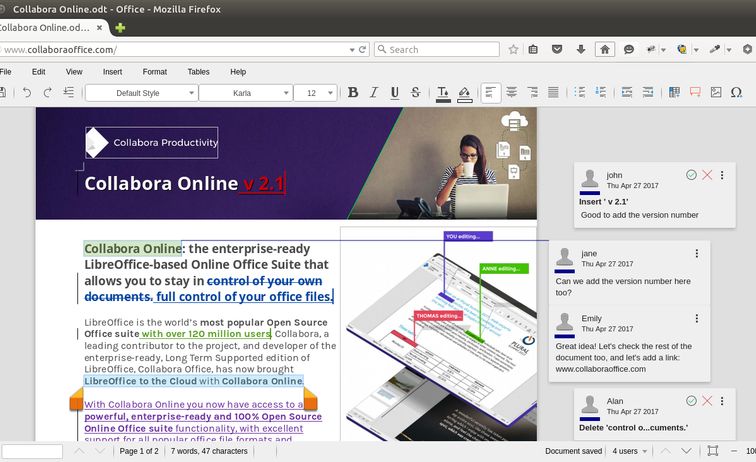
Task: Open the Karla font dropdown
Action: coord(246,93)
